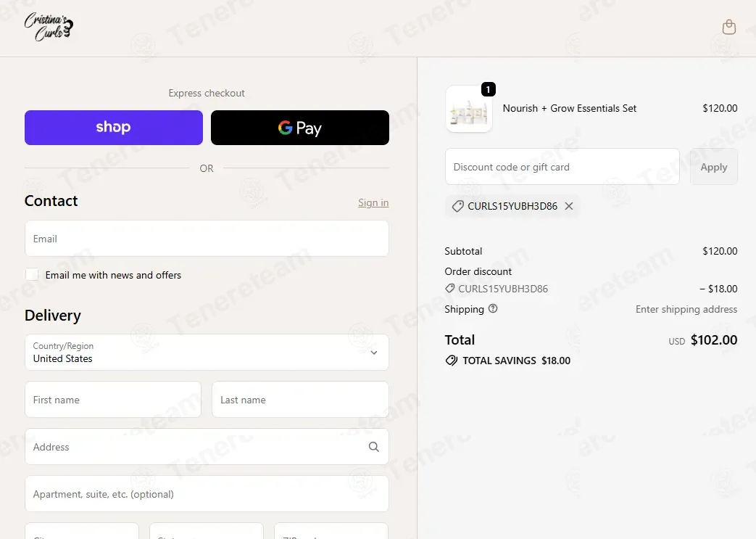756x539 pixels.
Task: Click the Total Savings tag icon
Action: (452, 361)
